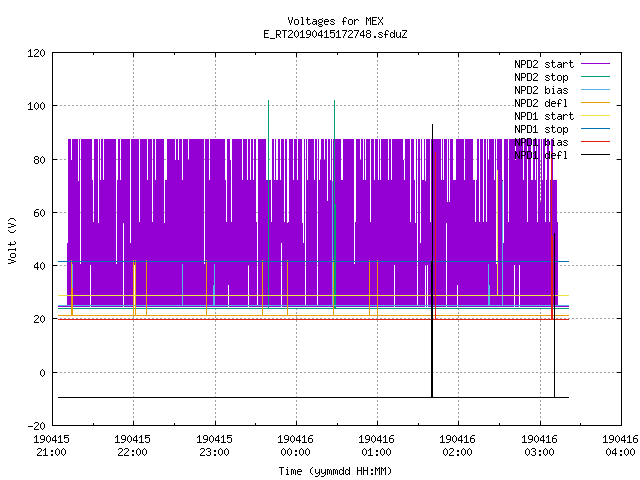Click the x-axis tick '190416 03:00'
This screenshot has height=480, width=640.
[539, 446]
